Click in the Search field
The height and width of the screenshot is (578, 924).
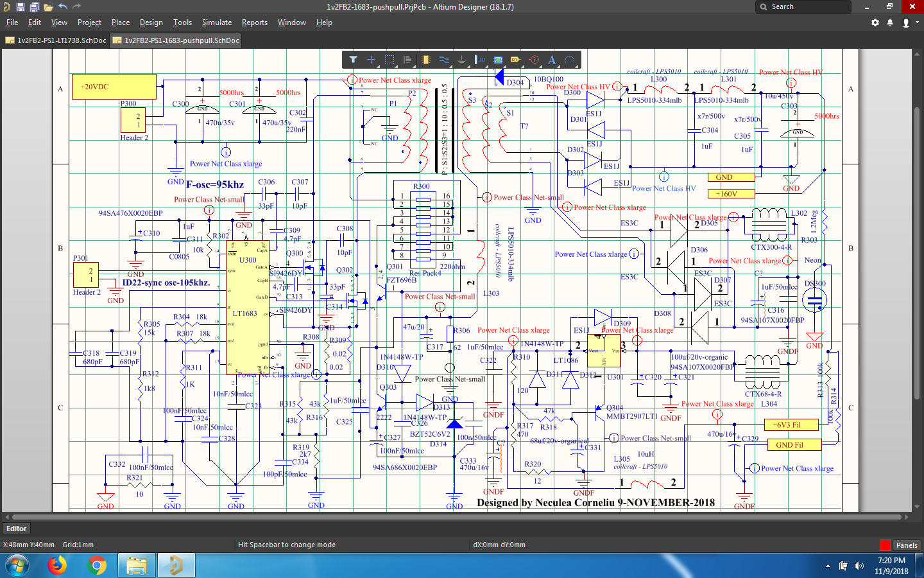(803, 6)
